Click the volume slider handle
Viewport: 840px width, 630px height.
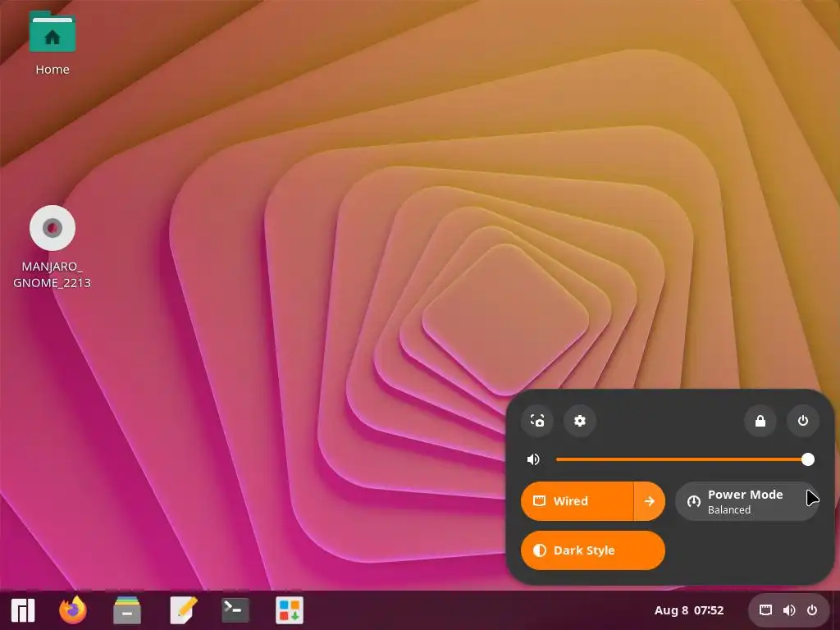click(x=808, y=459)
